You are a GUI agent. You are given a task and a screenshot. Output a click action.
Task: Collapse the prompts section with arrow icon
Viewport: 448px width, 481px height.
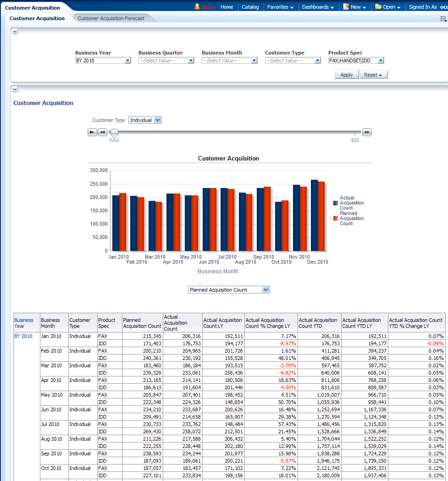tap(15, 32)
